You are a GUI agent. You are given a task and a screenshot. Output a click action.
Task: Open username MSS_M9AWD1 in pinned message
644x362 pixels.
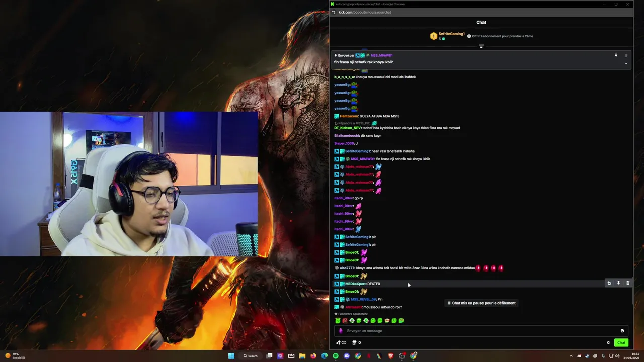point(381,55)
